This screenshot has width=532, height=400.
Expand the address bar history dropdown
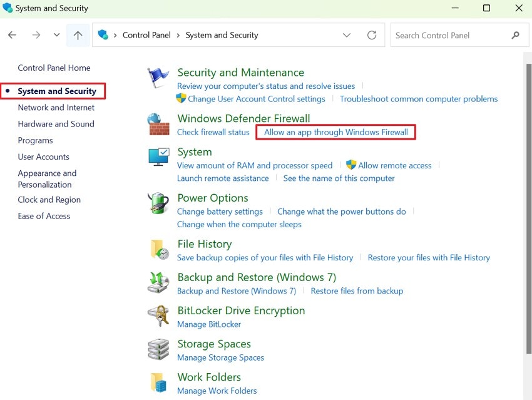(x=346, y=35)
